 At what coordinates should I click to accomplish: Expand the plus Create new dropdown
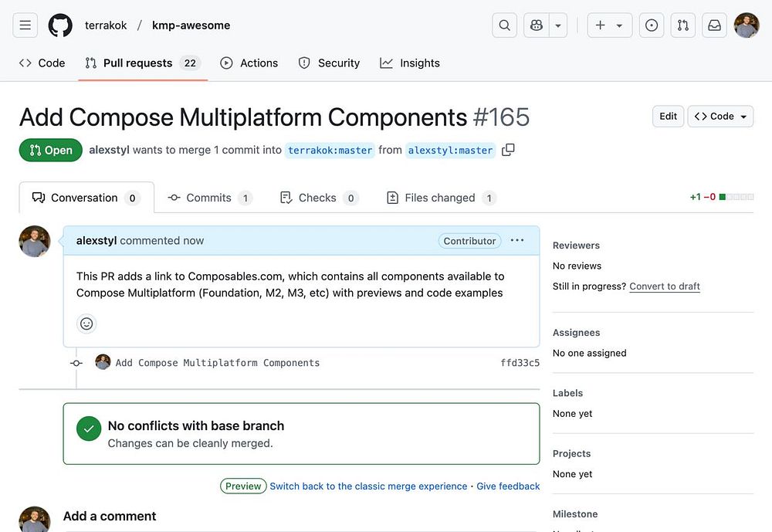609,25
